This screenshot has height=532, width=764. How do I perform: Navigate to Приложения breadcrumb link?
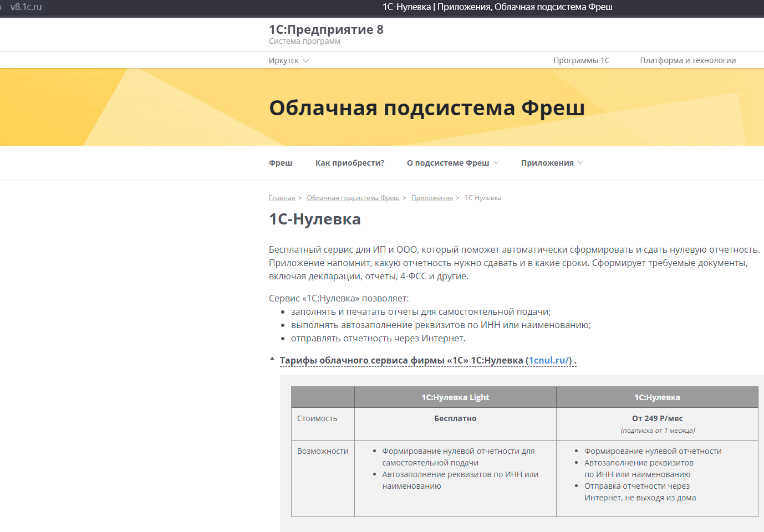click(432, 198)
